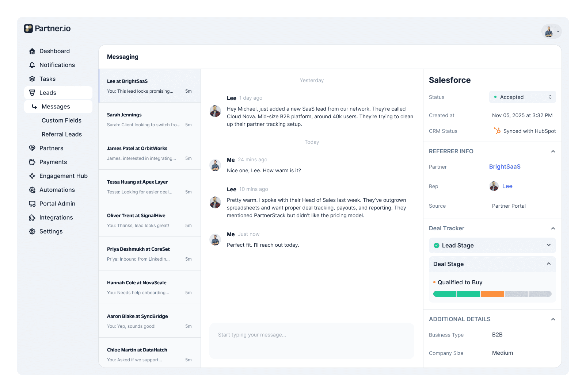Select Messages under Leads
This screenshot has height=392, width=586.
click(58, 107)
